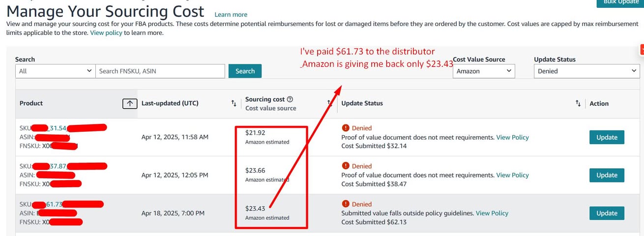Open the Learn more link

point(231,15)
